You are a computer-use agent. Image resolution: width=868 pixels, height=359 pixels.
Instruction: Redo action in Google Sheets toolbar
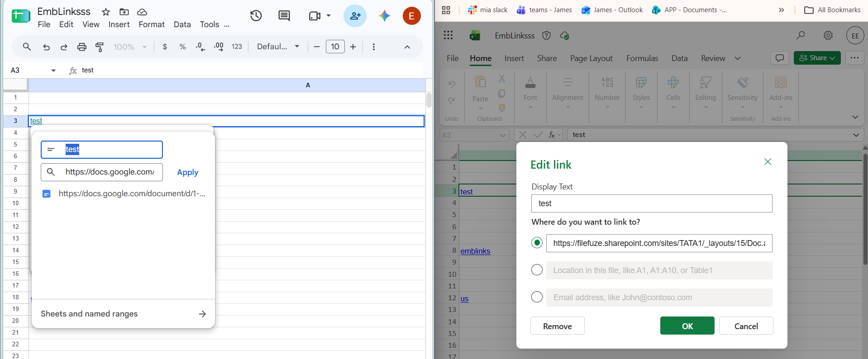coord(64,47)
